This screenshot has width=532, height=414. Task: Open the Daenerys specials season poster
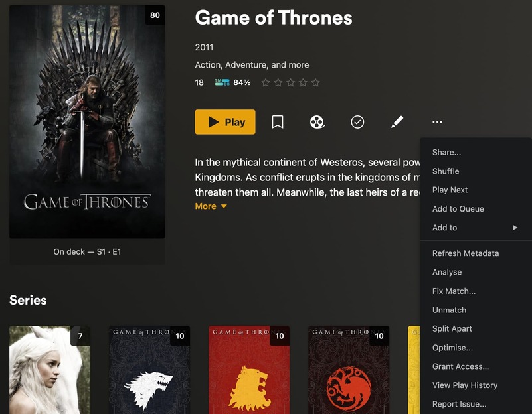coord(50,370)
